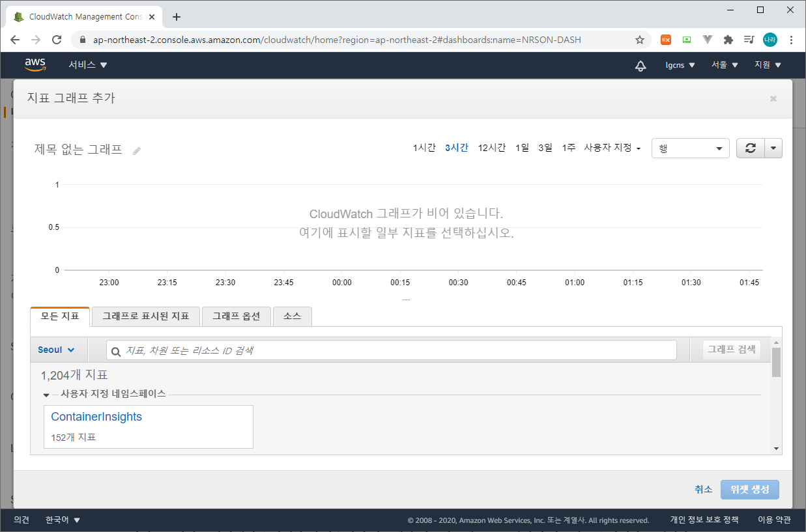The image size is (806, 532).
Task: Refresh the graph with the refresh icon
Action: click(x=750, y=148)
